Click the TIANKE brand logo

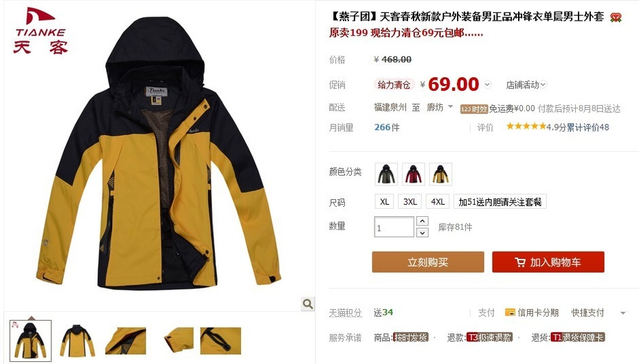(41, 30)
